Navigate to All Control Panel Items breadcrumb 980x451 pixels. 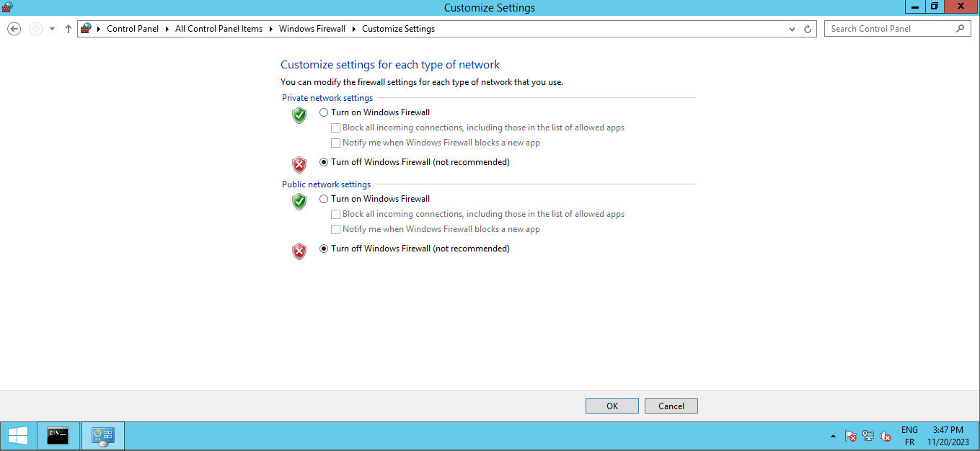(218, 29)
